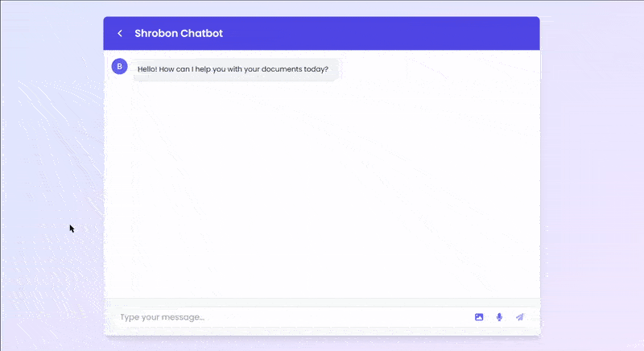Attach an image using the picture icon
The image size is (644, 351).
tap(479, 317)
